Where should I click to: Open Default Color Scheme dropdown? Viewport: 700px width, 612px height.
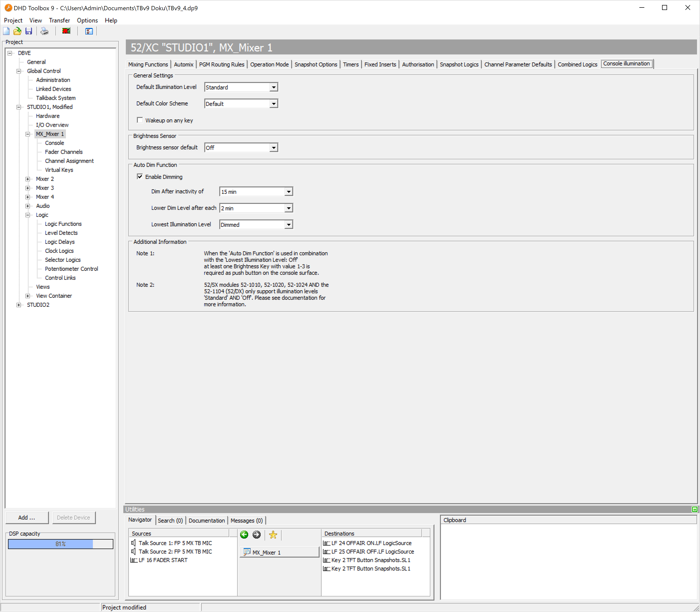point(274,104)
